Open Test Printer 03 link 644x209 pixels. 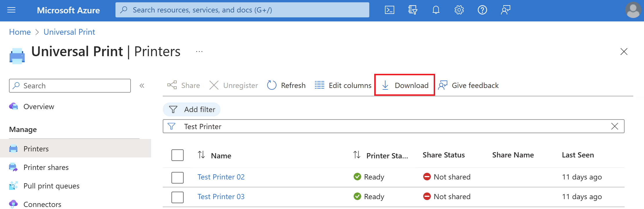[221, 197]
